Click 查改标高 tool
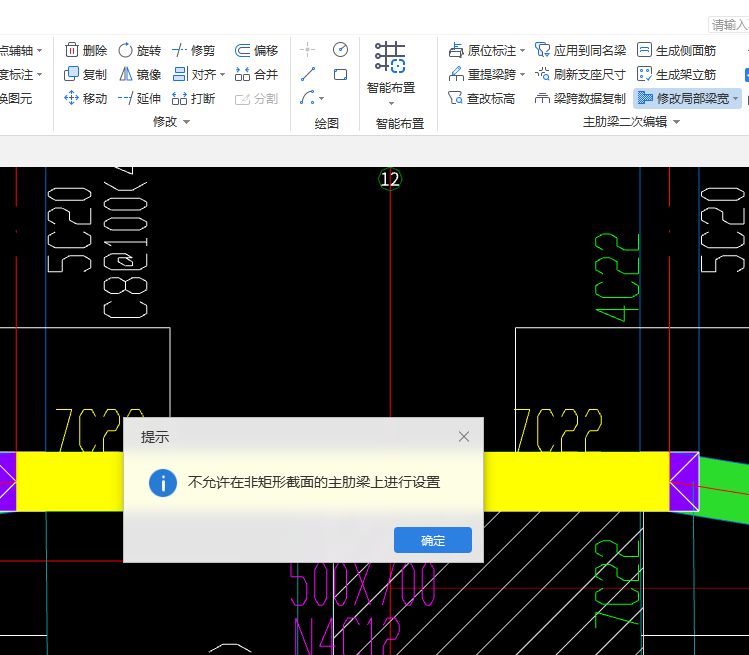749x655 pixels. pyautogui.click(x=482, y=98)
